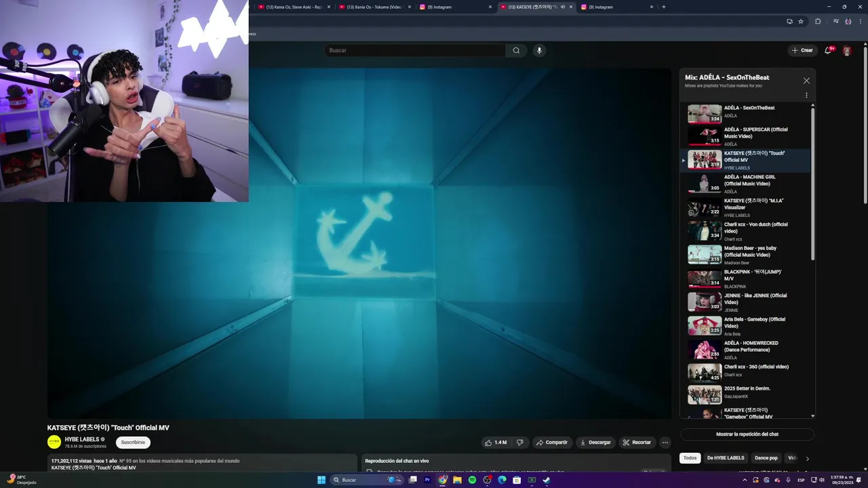This screenshot has height=488, width=868.
Task: Click the Compartir share button
Action: coord(552,443)
